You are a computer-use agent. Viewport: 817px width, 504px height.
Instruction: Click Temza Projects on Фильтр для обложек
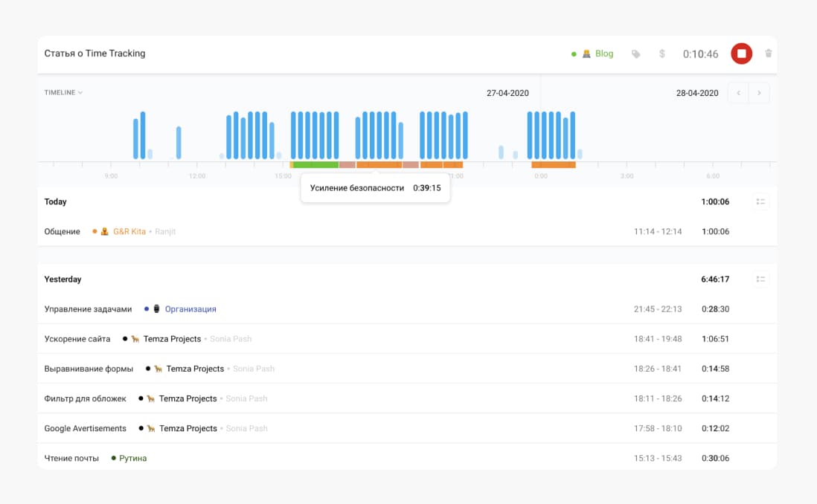click(x=188, y=399)
